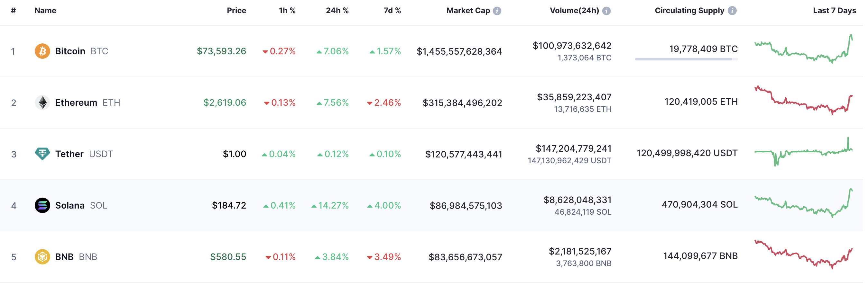
Task: Open the Solana name link
Action: [70, 206]
